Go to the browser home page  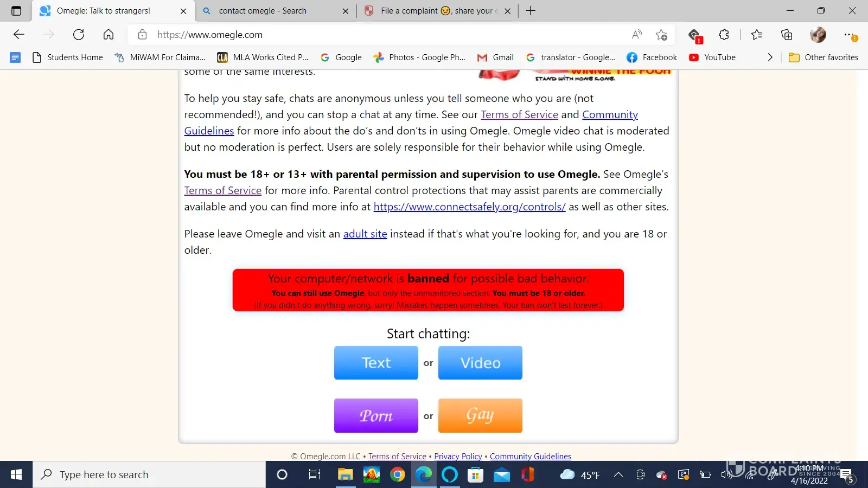[108, 35]
